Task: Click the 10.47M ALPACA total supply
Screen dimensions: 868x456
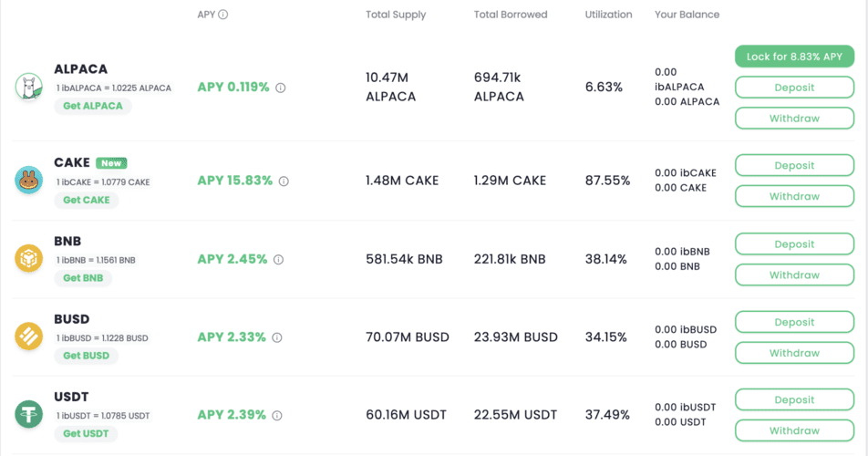Action: pyautogui.click(x=391, y=87)
